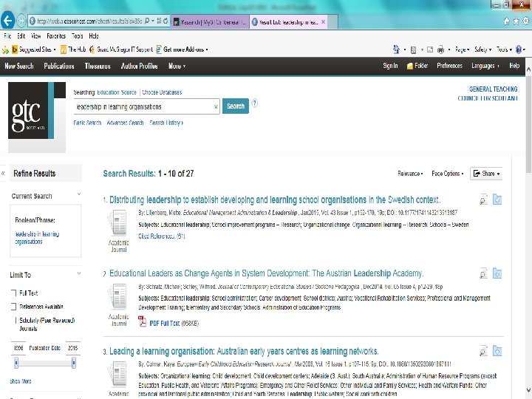Click Sign In link
The height and width of the screenshot is (399, 532).
[390, 66]
